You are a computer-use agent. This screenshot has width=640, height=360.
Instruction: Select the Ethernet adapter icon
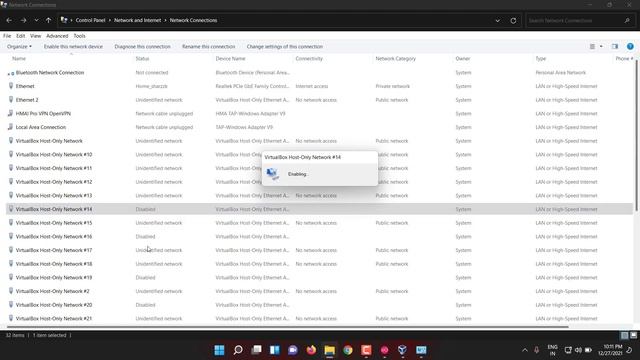pyautogui.click(x=11, y=86)
